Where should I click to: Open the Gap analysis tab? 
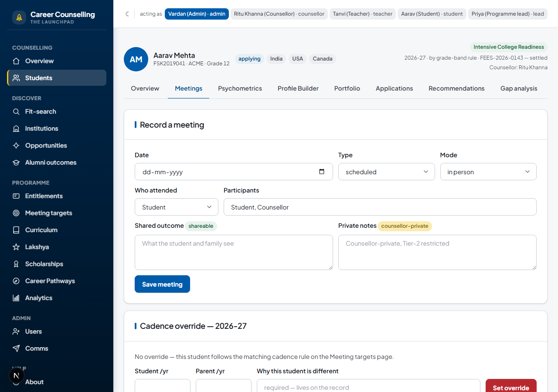pyautogui.click(x=519, y=88)
